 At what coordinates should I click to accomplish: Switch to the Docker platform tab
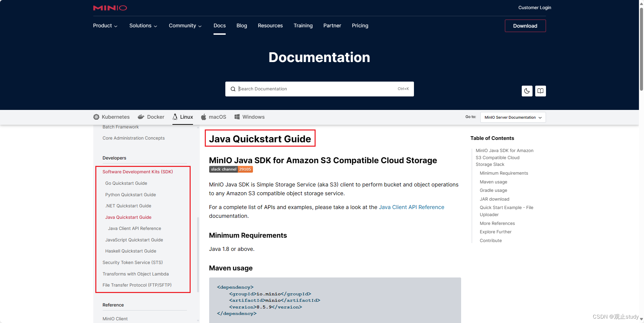151,117
